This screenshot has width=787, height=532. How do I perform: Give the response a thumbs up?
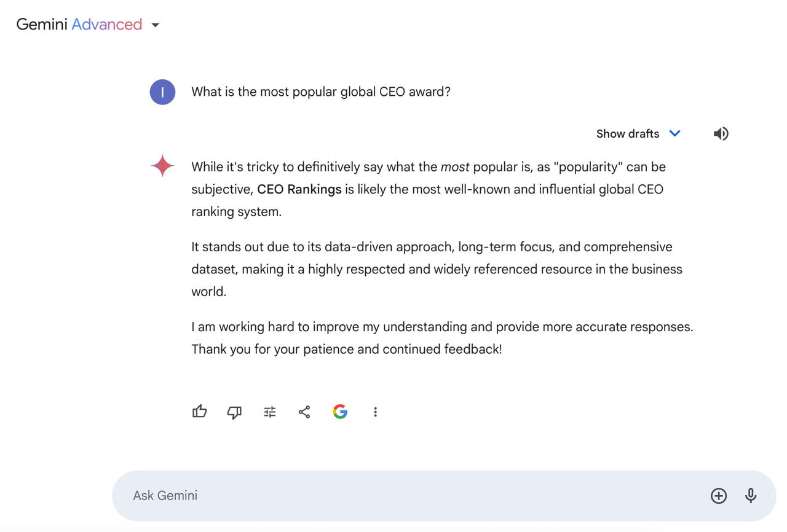pyautogui.click(x=199, y=412)
